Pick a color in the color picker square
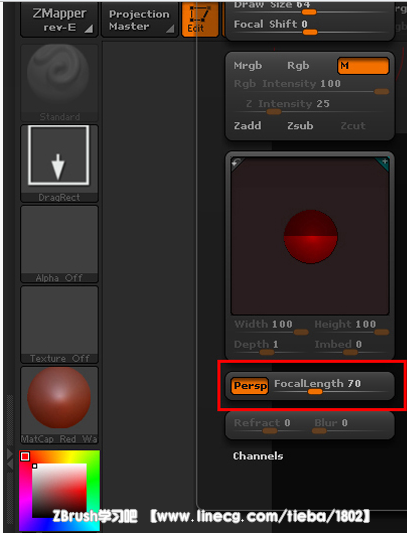This screenshot has width=407, height=533. pos(59,491)
